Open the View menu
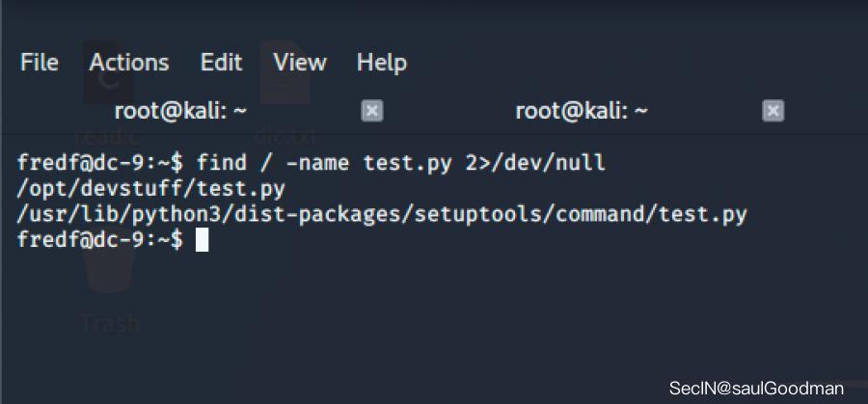This screenshot has height=404, width=868. pyautogui.click(x=300, y=63)
